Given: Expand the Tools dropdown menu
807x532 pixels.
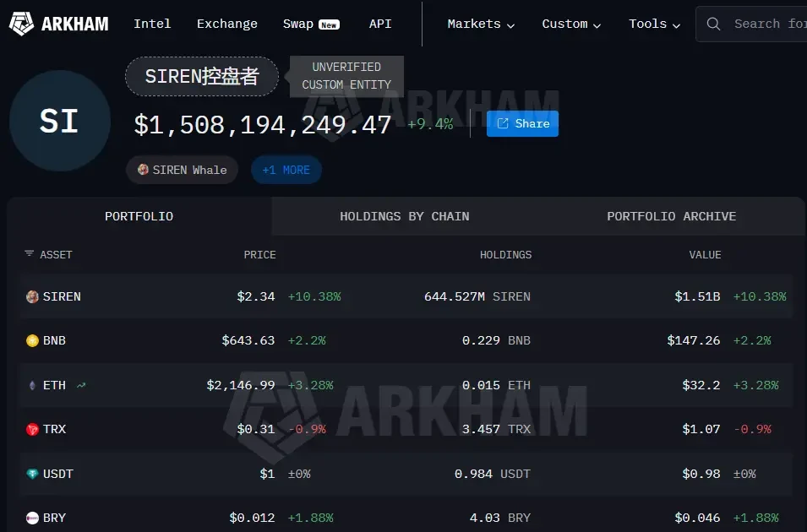Looking at the screenshot, I should pos(654,24).
